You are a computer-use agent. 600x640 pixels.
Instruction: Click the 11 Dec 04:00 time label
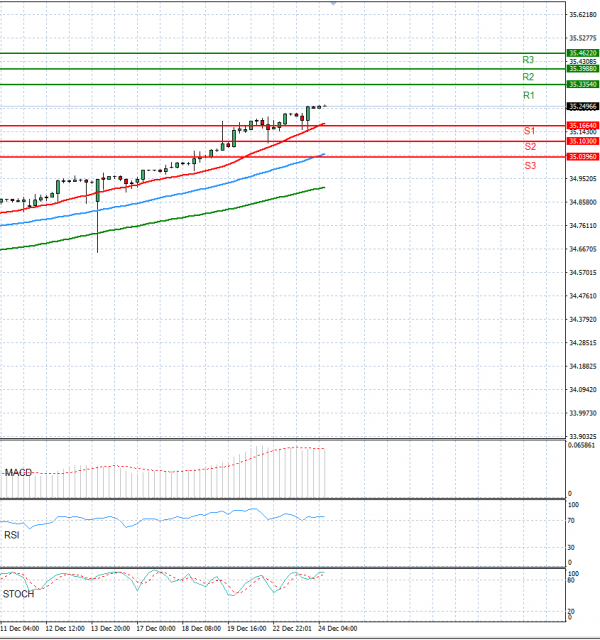[x=20, y=629]
